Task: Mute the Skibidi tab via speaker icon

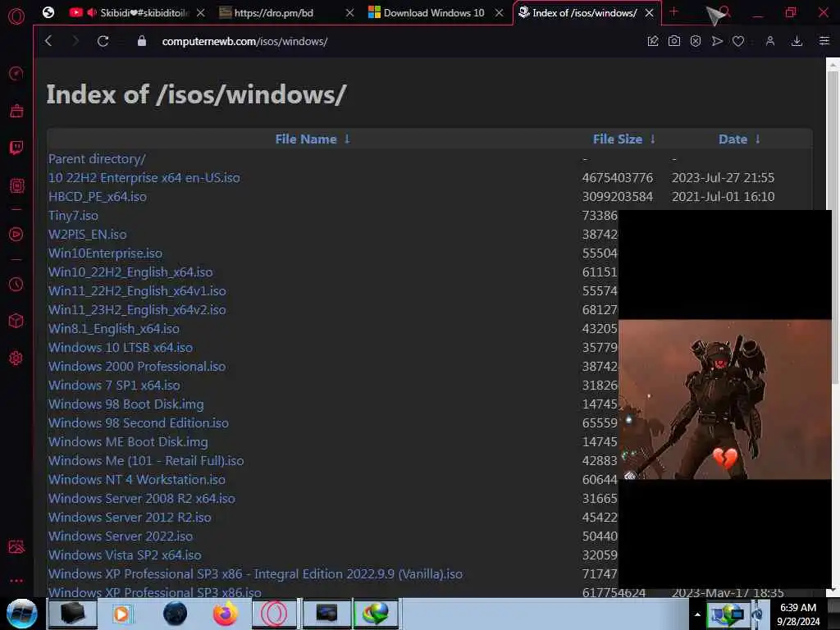Action: 92,12
